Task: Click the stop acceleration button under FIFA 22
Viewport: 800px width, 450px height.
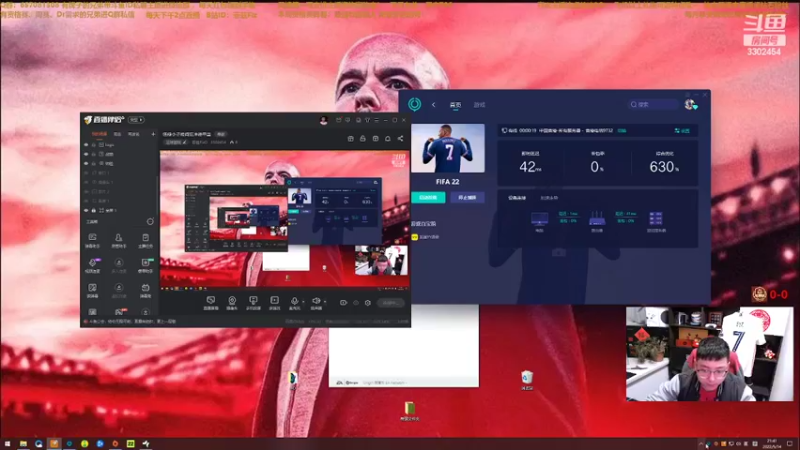Action: click(467, 197)
